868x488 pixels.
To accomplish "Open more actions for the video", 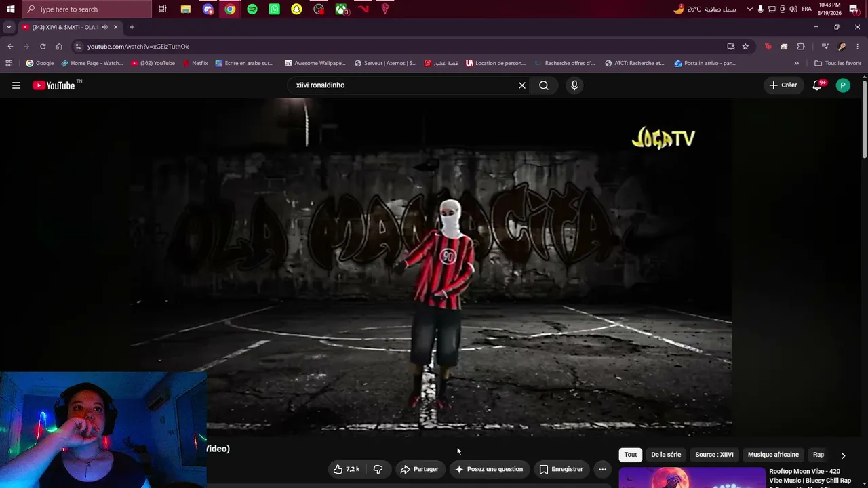I will click(602, 469).
